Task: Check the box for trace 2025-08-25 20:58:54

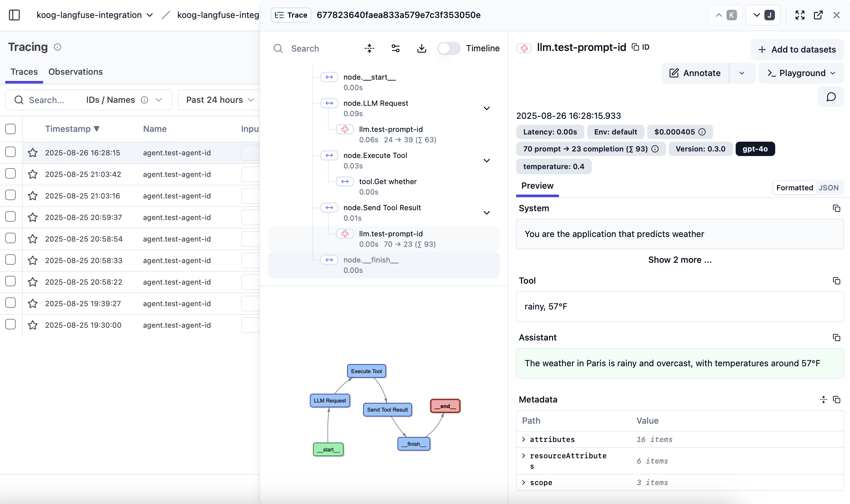Action: [x=10, y=238]
